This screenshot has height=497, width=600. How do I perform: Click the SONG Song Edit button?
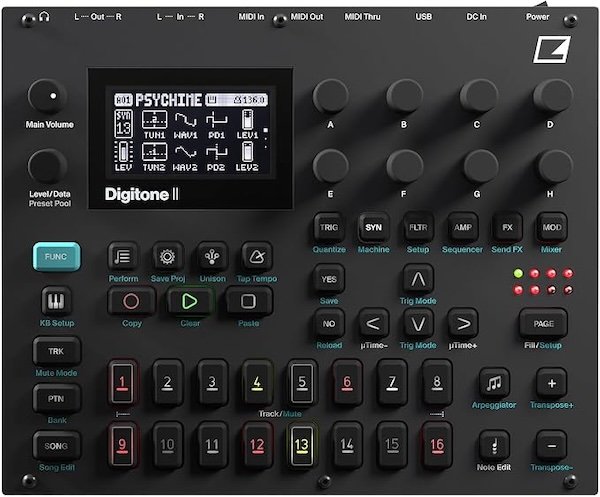56,446
